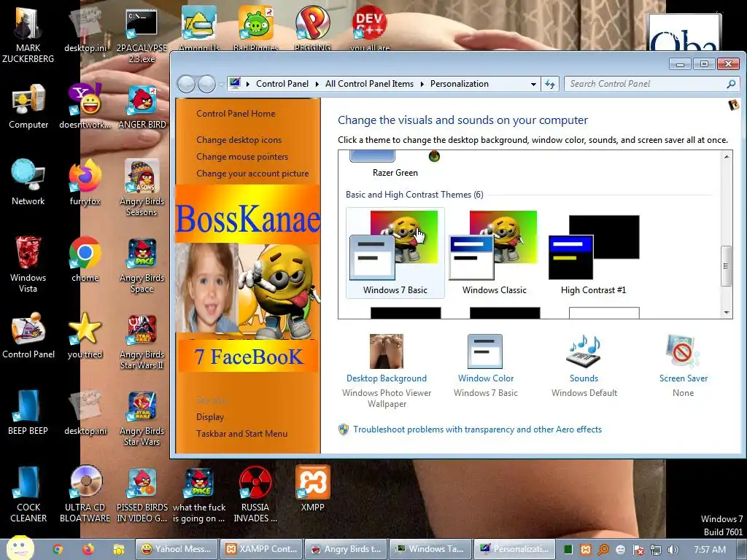Select the Among Us desktop icon
747x560 pixels.
[x=199, y=28]
